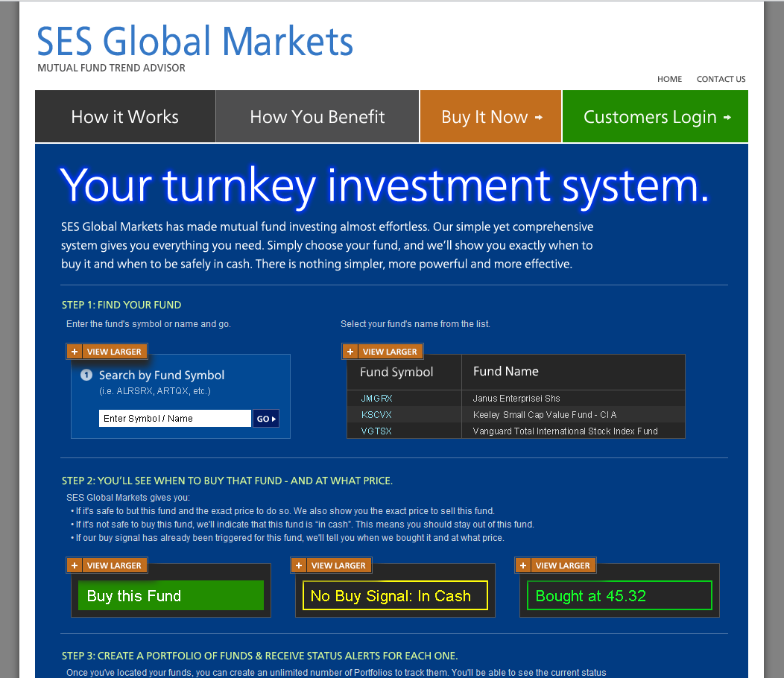Click the plus icon above Search by Fund Symbol

pos(75,352)
